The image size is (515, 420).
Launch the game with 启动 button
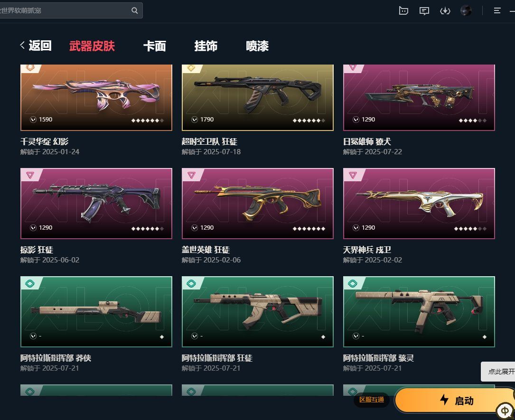pyautogui.click(x=455, y=400)
